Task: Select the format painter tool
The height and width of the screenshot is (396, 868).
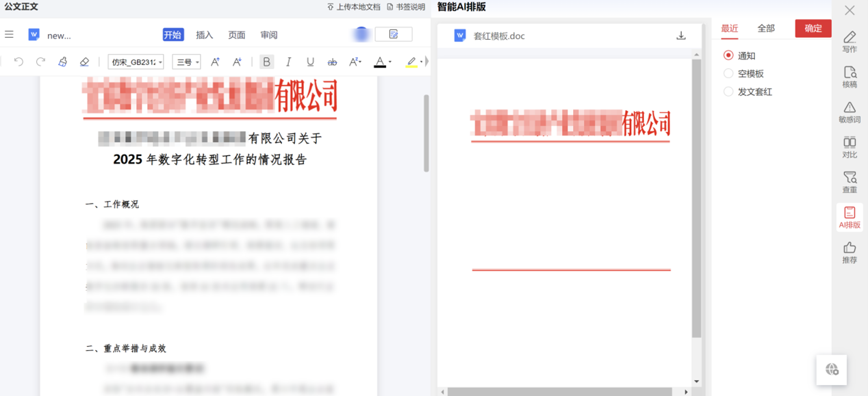Action: (62, 62)
